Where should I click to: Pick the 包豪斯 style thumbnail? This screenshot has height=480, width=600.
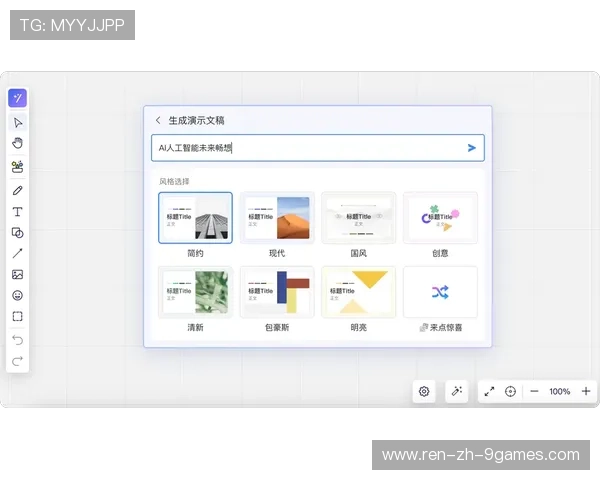pyautogui.click(x=277, y=292)
